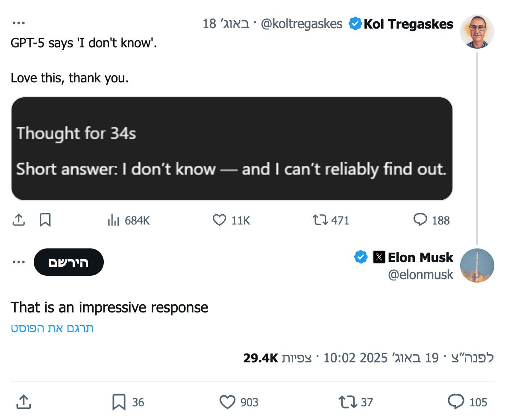Click the translate post link
This screenshot has height=420, width=505.
pos(52,328)
